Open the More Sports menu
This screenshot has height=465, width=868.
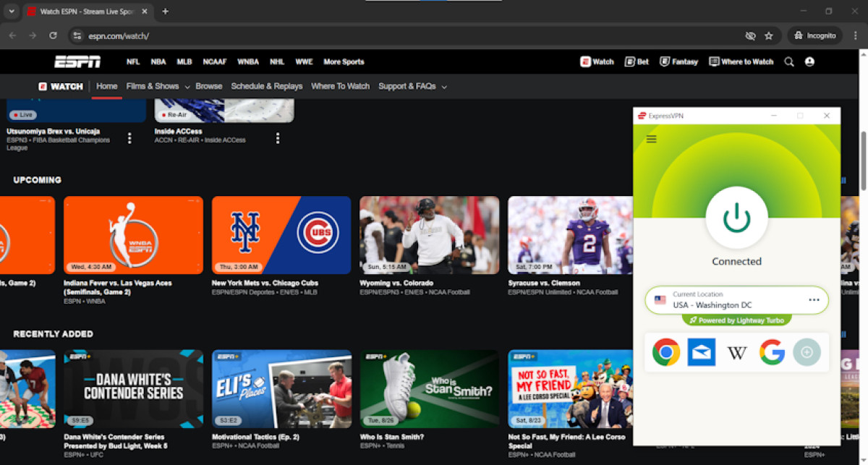click(x=344, y=62)
